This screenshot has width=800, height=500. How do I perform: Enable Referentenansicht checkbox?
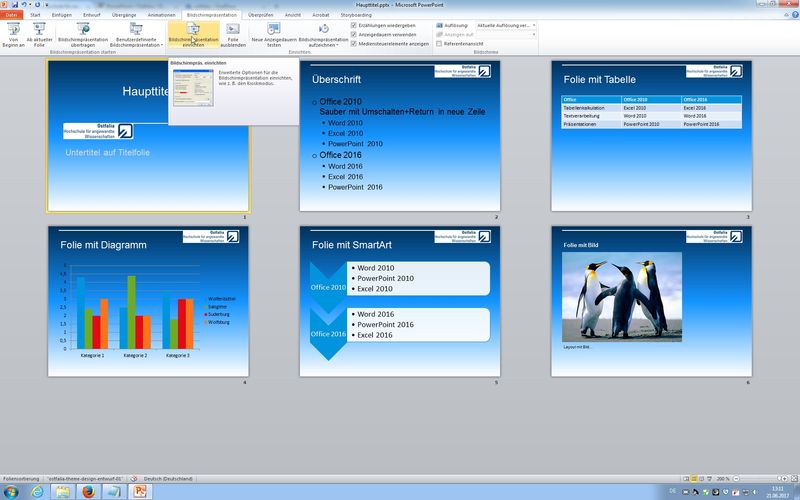[440, 44]
